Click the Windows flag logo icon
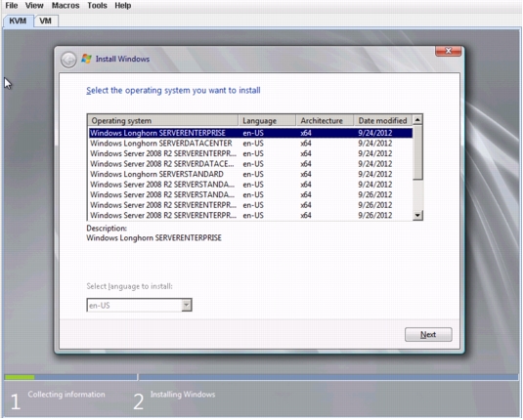This screenshot has width=523, height=420. point(86,59)
